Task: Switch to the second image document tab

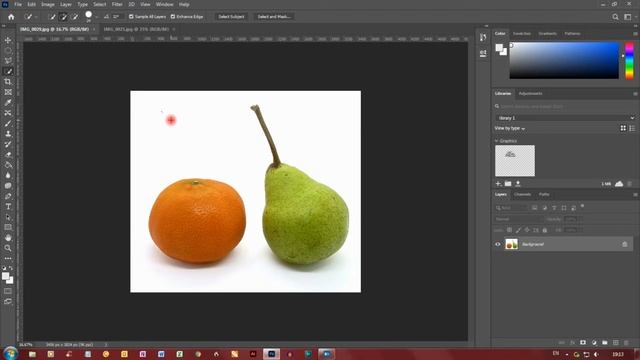Action: tap(136, 29)
